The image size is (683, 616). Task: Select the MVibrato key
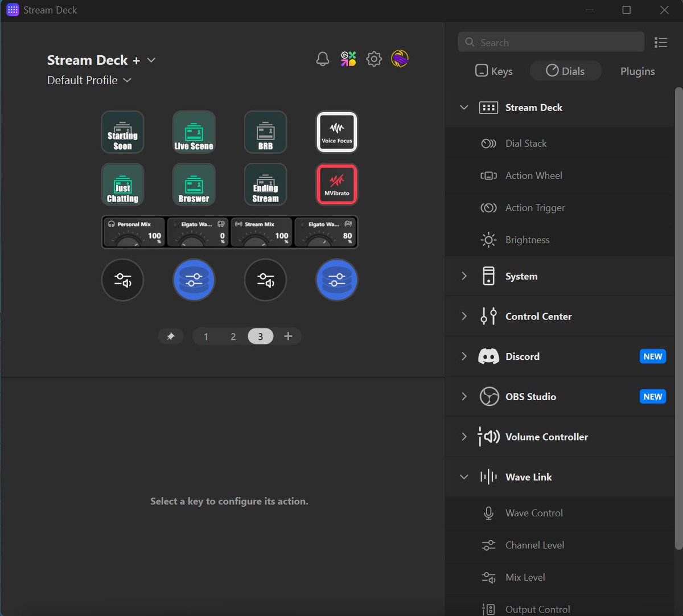click(x=337, y=184)
